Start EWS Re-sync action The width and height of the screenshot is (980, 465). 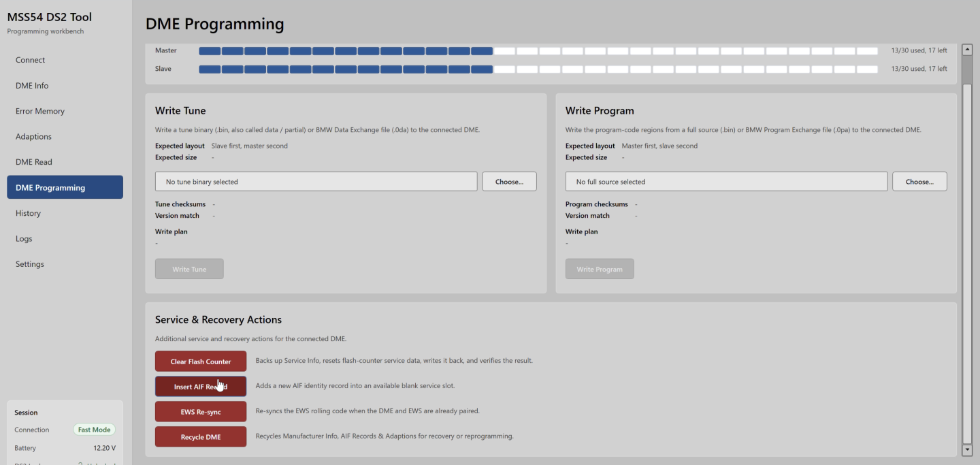click(x=201, y=412)
